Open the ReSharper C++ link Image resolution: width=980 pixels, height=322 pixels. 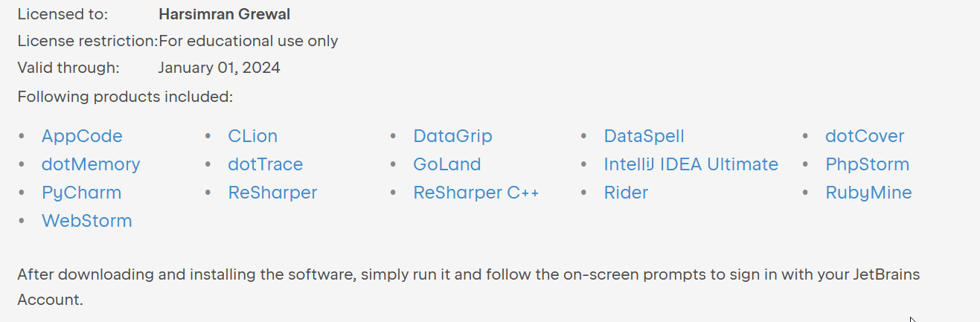475,193
